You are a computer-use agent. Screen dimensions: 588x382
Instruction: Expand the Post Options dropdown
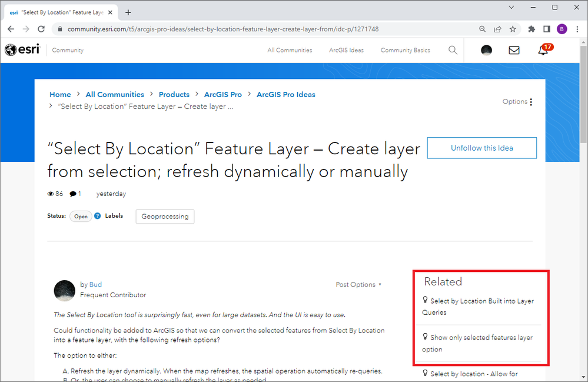pos(358,284)
